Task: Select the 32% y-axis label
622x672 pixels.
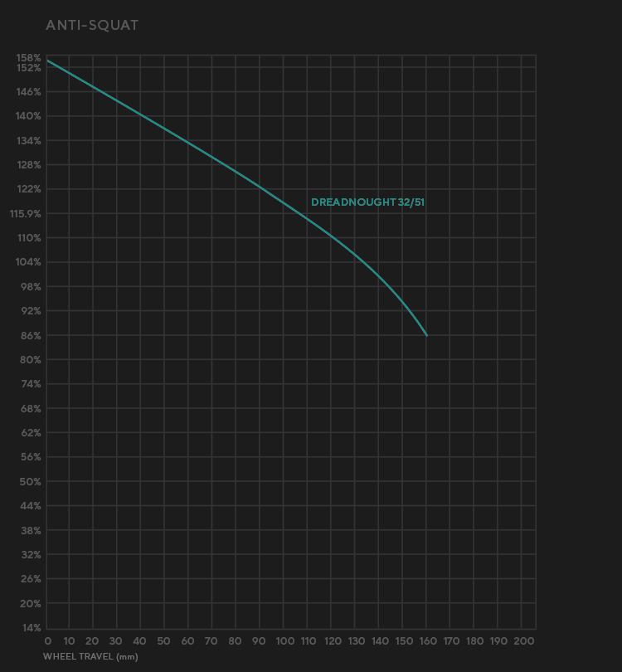Action: pos(30,555)
